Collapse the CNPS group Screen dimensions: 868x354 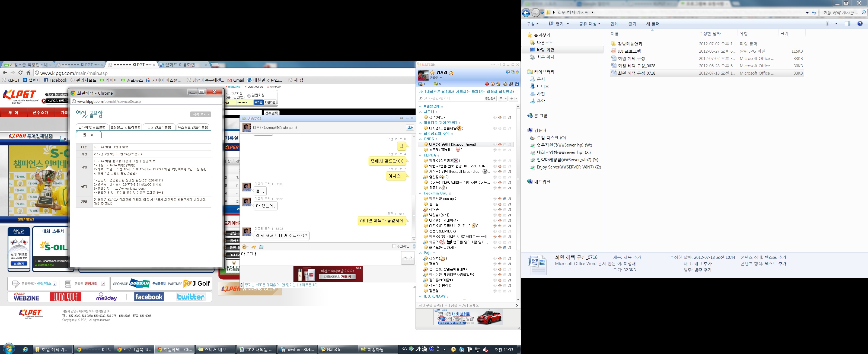coord(420,139)
